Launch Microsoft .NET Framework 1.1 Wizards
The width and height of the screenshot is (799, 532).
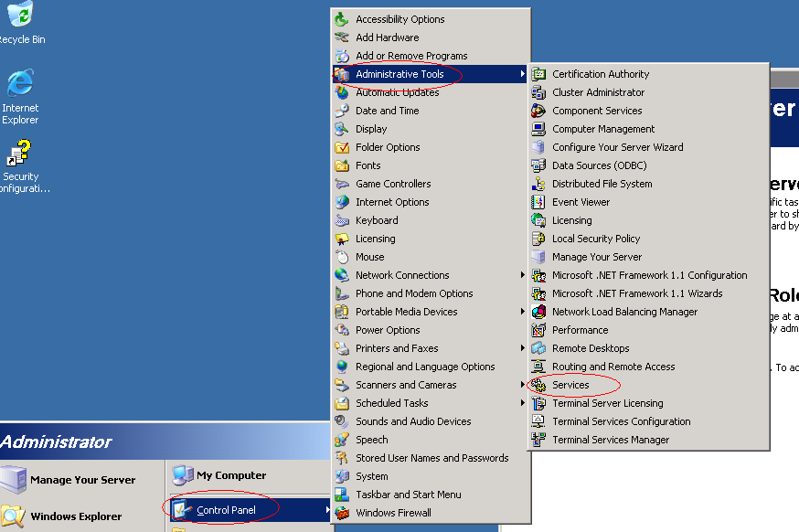pyautogui.click(x=649, y=293)
